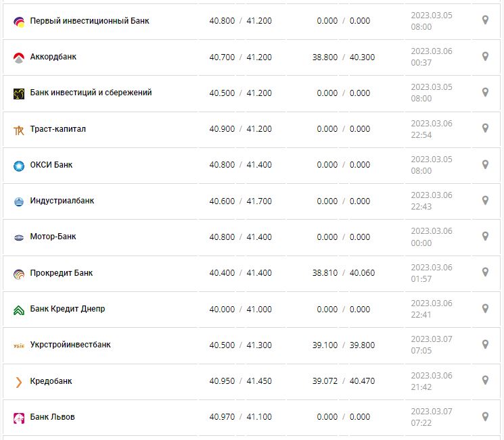Click the Банк Кредит Днепр logo
The image size is (504, 440).
point(19,310)
